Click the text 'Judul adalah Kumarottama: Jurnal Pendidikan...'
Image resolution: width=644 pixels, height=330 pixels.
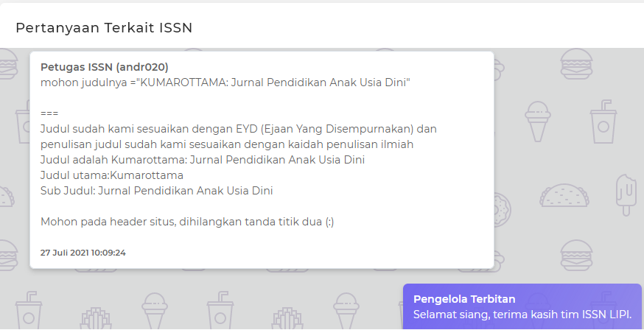pos(203,160)
